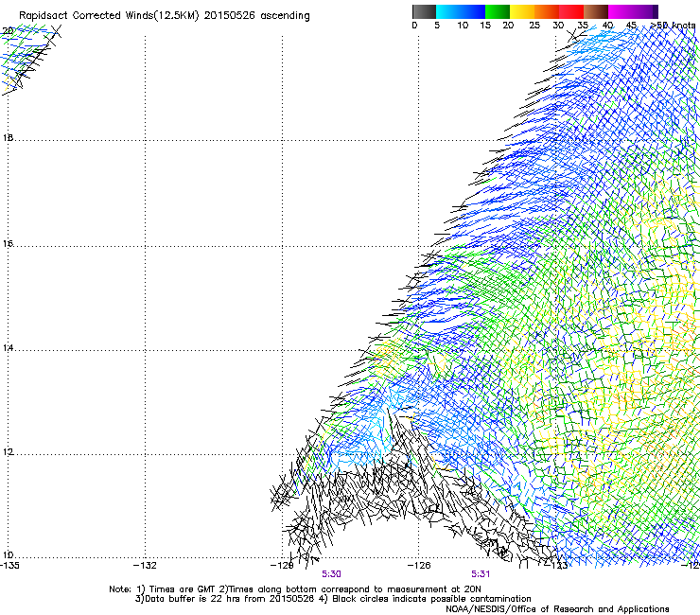This screenshot has height=615, width=700.
Task: Click the '5' label under the color bar
Action: (437, 26)
